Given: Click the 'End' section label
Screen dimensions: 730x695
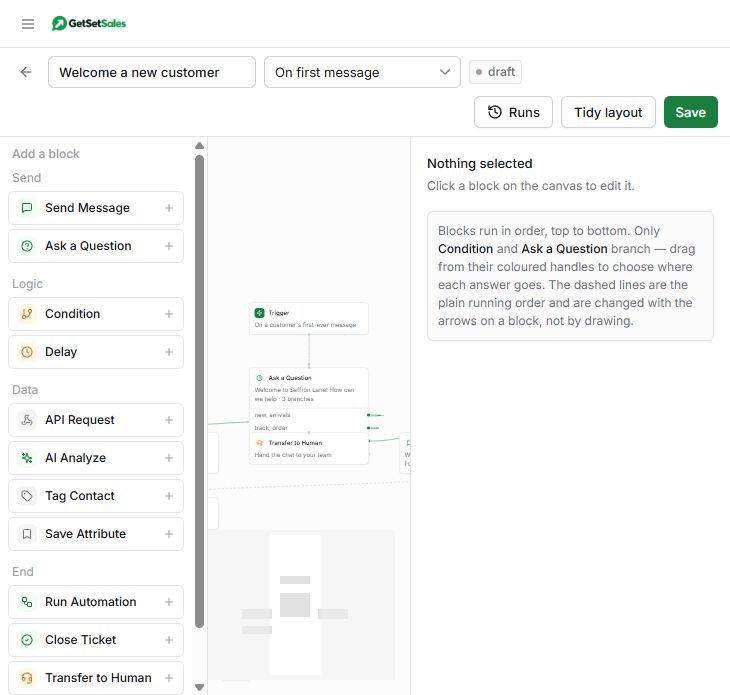Looking at the screenshot, I should 23,572.
